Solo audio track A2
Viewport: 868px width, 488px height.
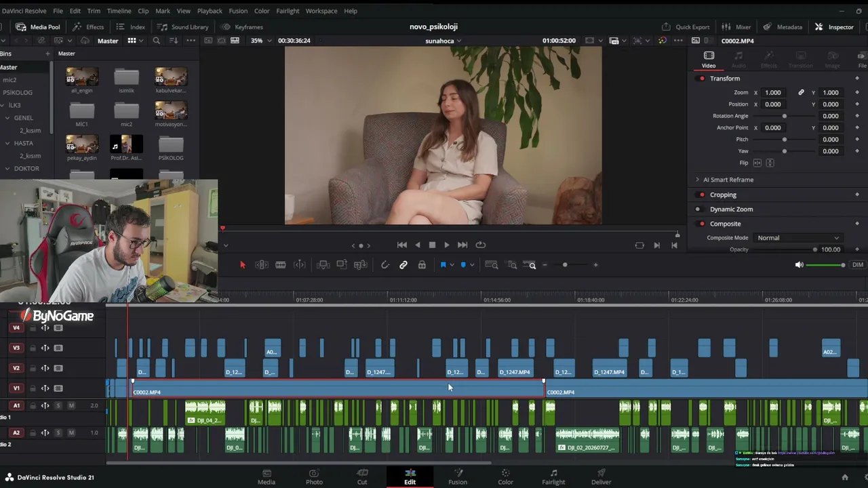(58, 432)
